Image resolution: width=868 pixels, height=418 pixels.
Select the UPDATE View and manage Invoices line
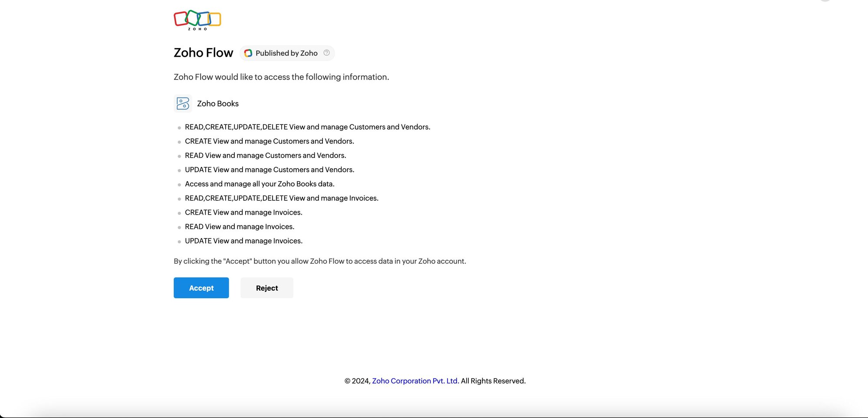(243, 241)
